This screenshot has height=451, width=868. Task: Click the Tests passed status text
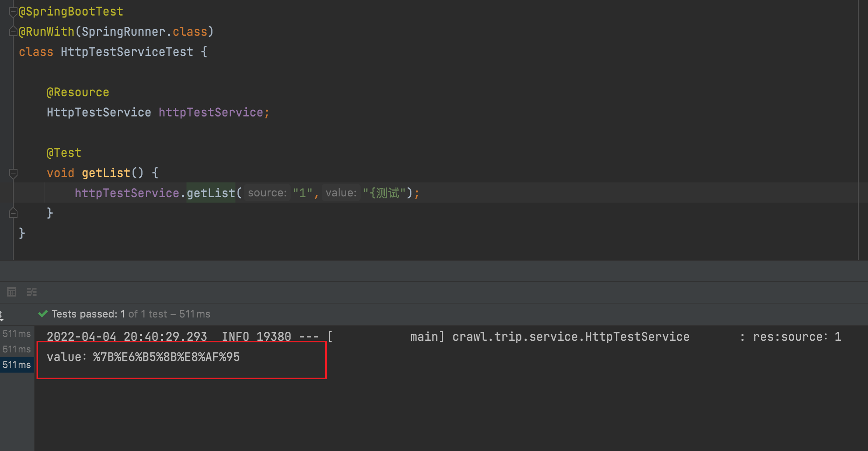[x=131, y=314]
